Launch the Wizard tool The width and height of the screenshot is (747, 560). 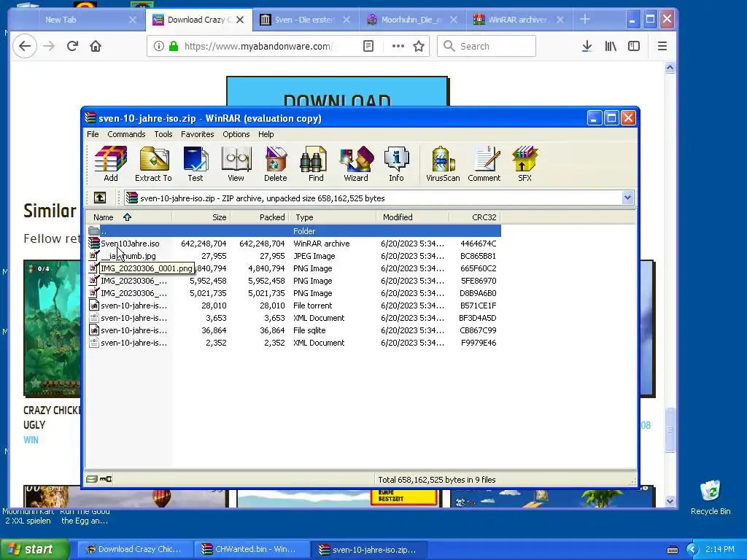[356, 164]
